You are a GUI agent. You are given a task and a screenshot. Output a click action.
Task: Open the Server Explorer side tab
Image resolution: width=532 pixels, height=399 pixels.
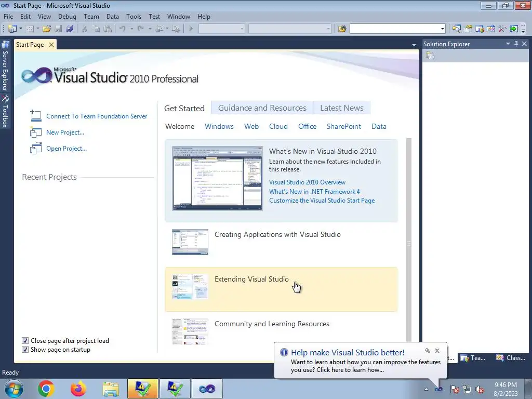5,66
